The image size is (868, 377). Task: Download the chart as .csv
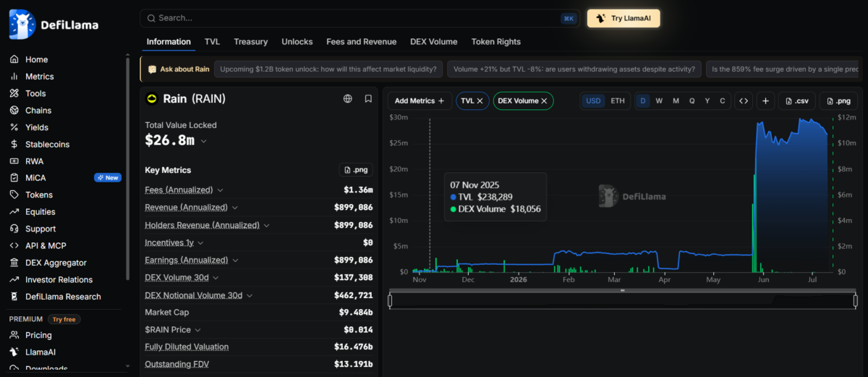(797, 101)
